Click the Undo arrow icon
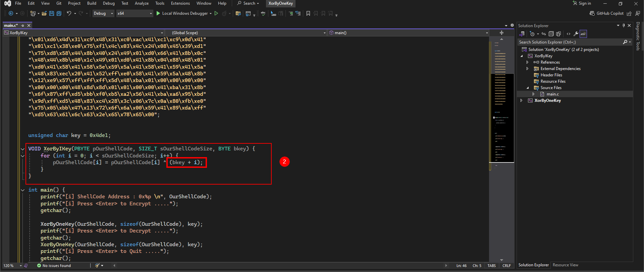644x272 pixels. [69, 13]
